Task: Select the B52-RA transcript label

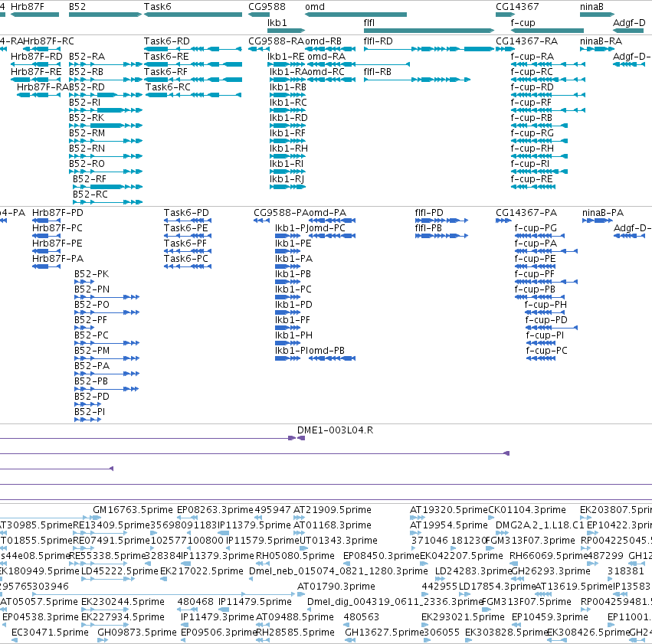Action: point(87,57)
